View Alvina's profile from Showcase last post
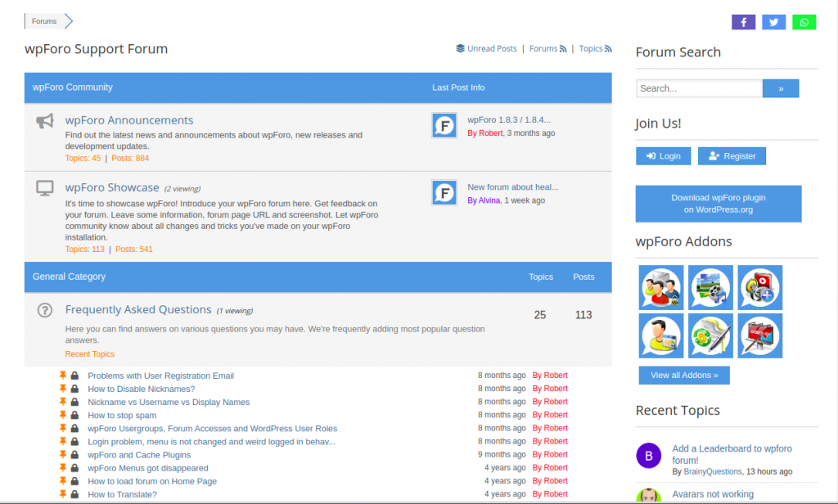 click(489, 200)
